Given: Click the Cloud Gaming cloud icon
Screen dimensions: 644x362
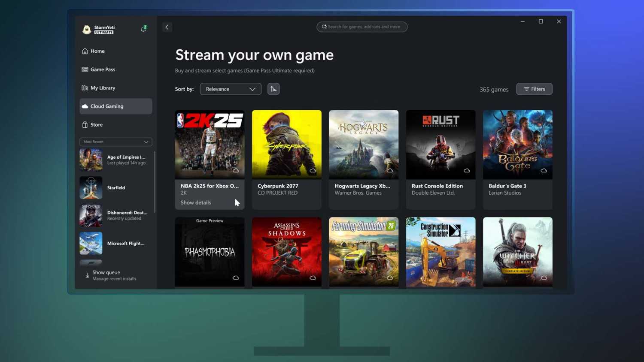Looking at the screenshot, I should tap(85, 106).
